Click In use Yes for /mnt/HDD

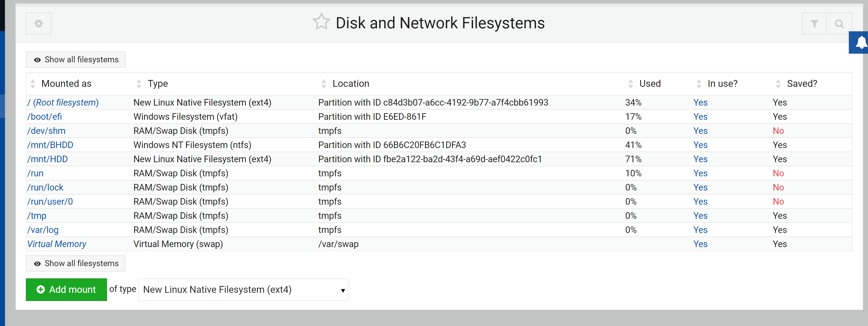tap(700, 159)
